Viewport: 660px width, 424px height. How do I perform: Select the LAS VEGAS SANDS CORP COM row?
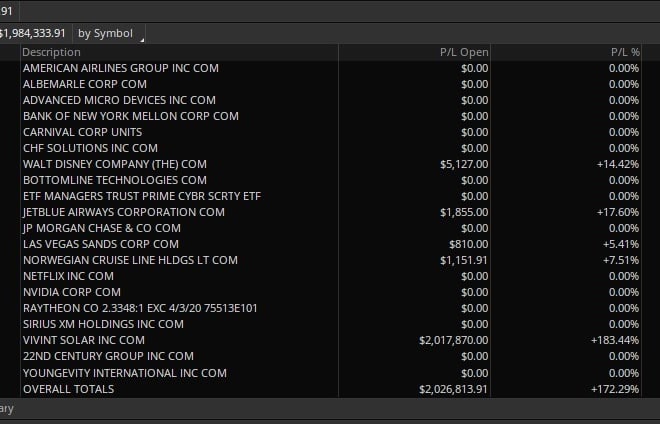[x=101, y=244]
